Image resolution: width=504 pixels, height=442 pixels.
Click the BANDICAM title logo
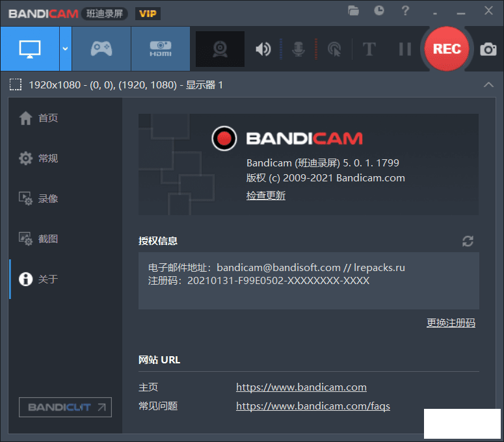tap(44, 14)
